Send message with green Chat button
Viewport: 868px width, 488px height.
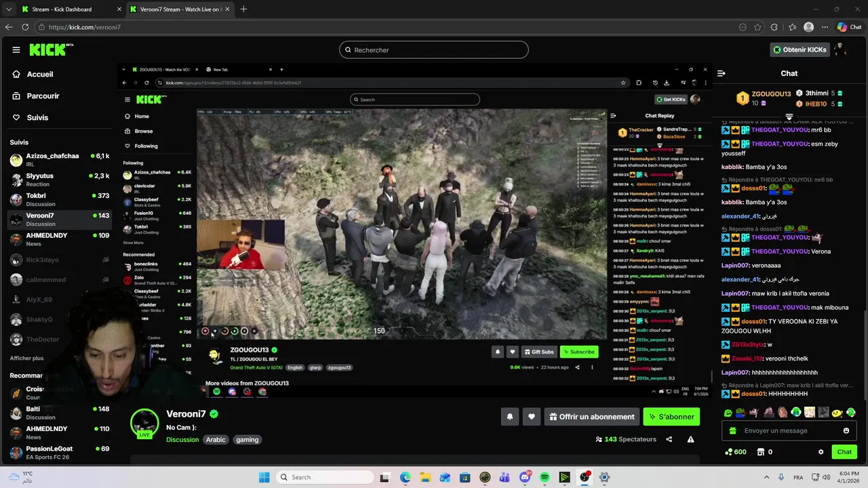pyautogui.click(x=844, y=452)
